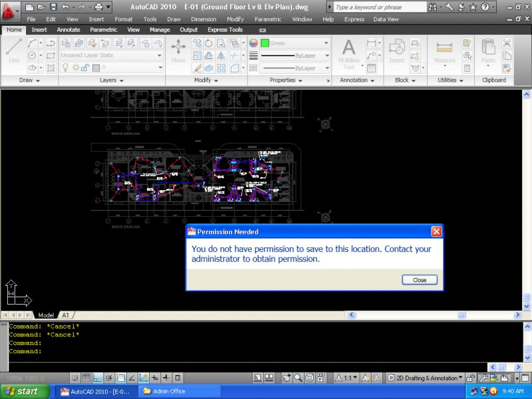This screenshot has width=532, height=399.
Task: Open the AutoCAD application menu logo
Action: click(9, 10)
